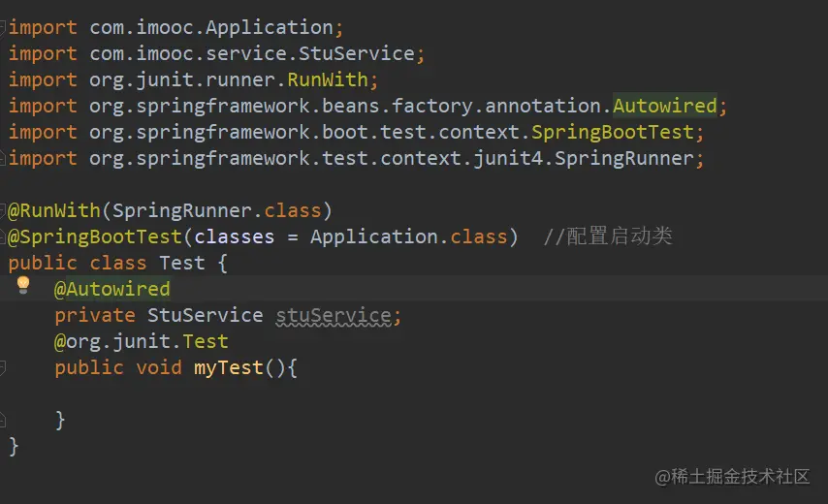This screenshot has width=828, height=504.
Task: Click the myTest method name
Action: point(228,367)
